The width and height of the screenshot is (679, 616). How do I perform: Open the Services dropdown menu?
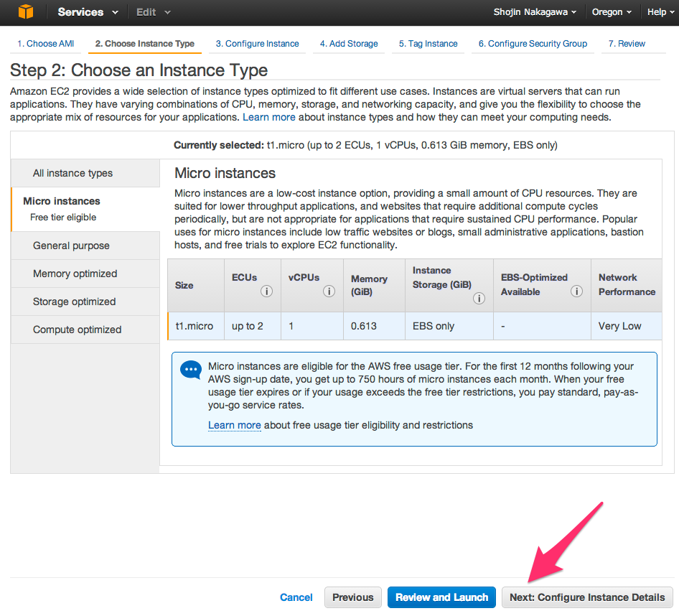coord(88,12)
